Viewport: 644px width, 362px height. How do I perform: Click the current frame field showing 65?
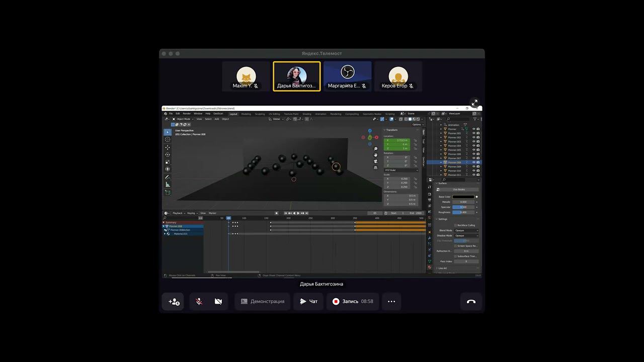point(375,213)
